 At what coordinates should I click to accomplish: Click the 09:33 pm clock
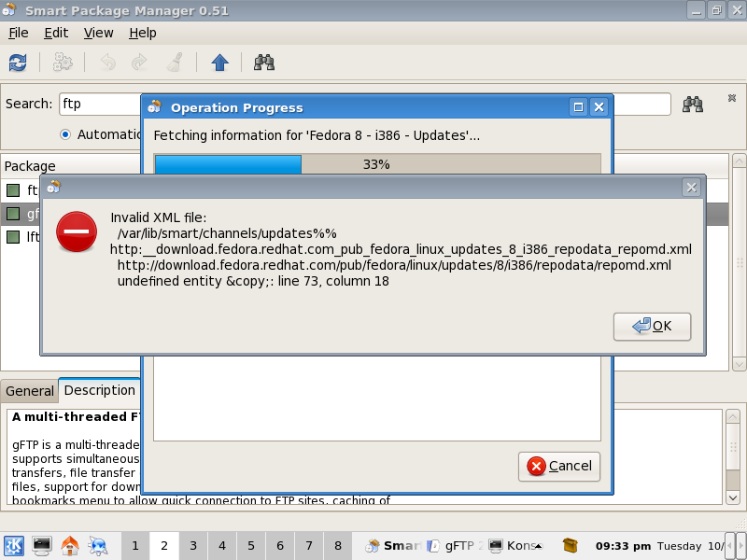(x=623, y=546)
